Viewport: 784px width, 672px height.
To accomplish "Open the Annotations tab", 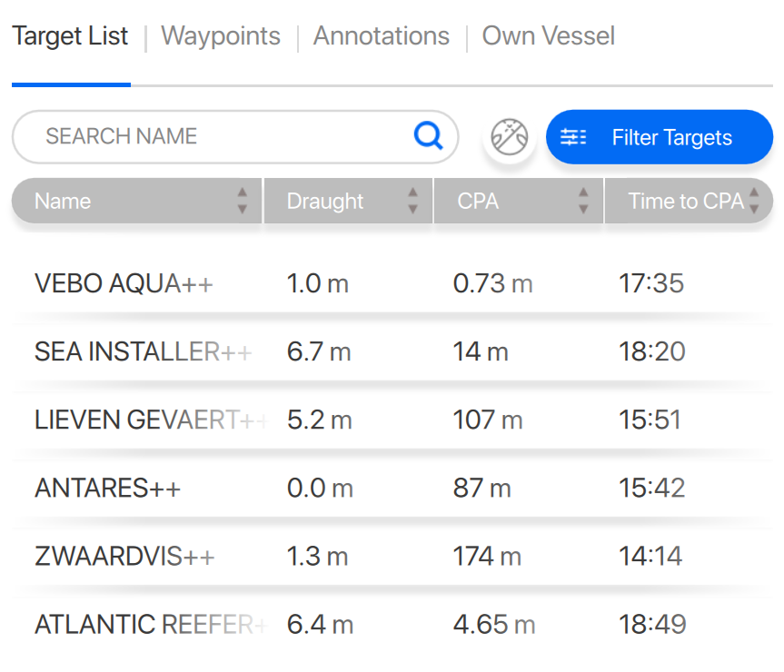I will [x=382, y=36].
